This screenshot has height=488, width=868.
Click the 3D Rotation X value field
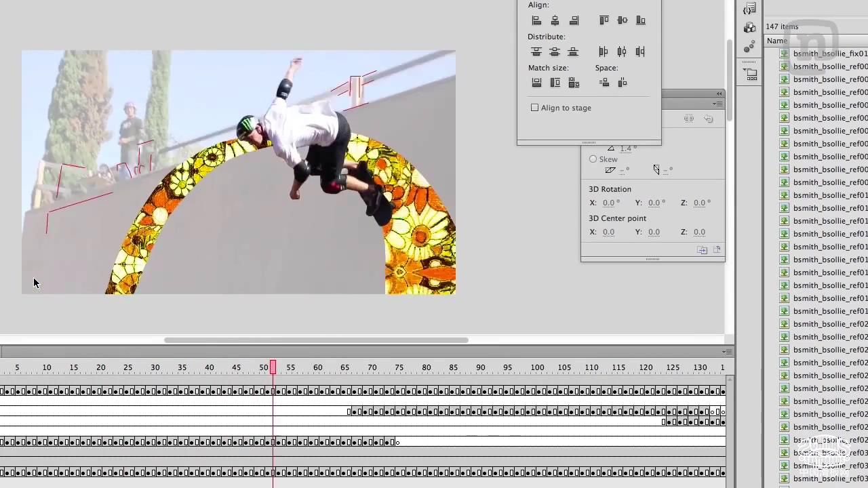pyautogui.click(x=609, y=203)
